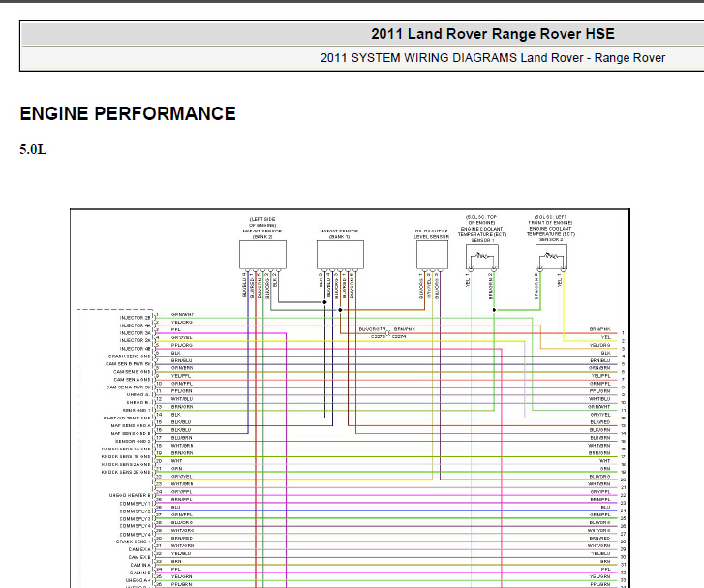
Task: Click the splice dot joining the BLK wires
Action: point(324,302)
